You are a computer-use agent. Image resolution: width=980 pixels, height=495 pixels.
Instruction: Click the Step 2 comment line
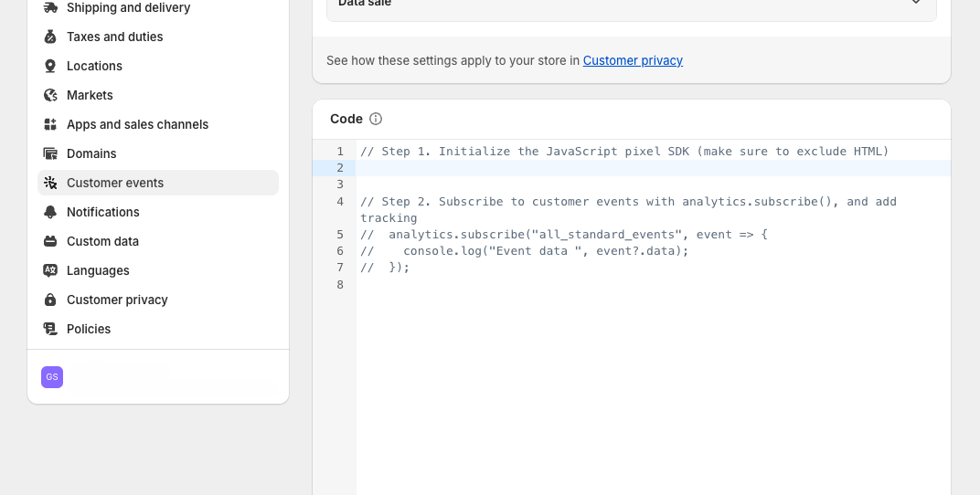pos(628,210)
